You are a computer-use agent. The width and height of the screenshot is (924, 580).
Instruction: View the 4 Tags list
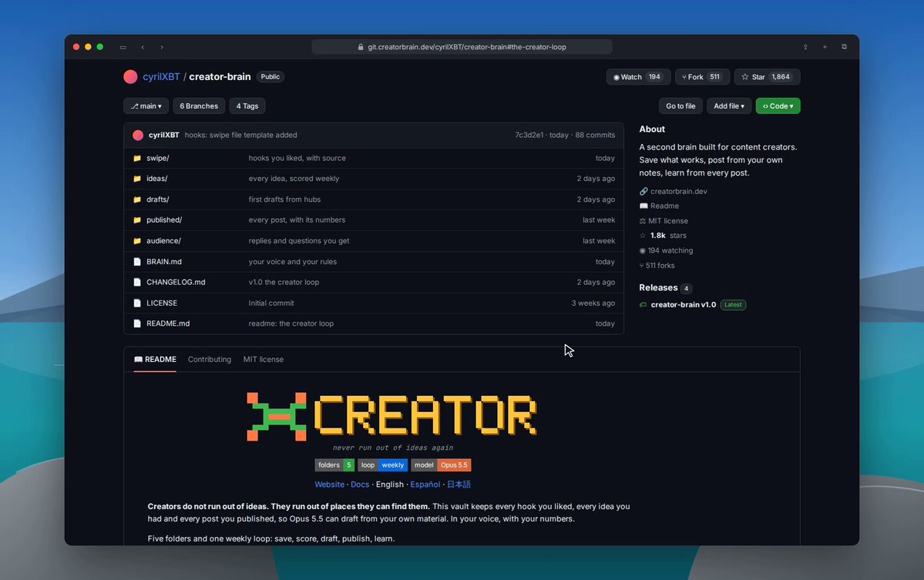click(x=247, y=106)
